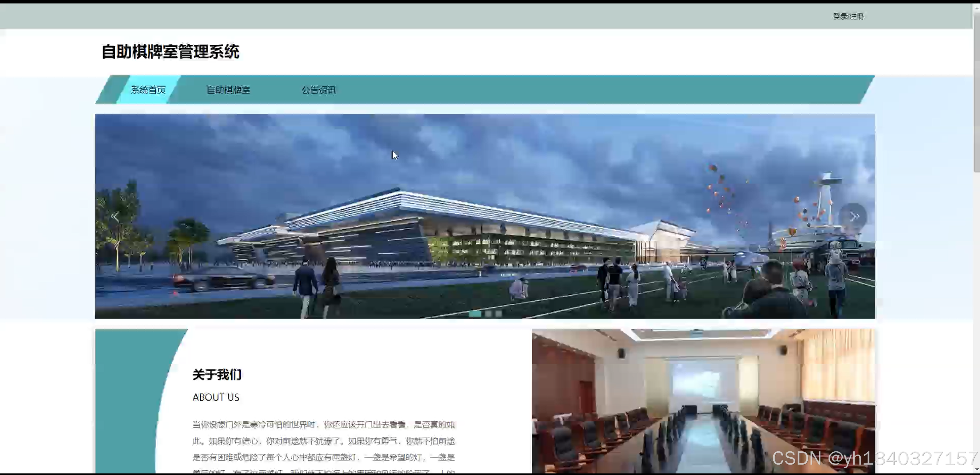
Task: Click the scrollbar track below the thumb
Action: click(x=976, y=319)
